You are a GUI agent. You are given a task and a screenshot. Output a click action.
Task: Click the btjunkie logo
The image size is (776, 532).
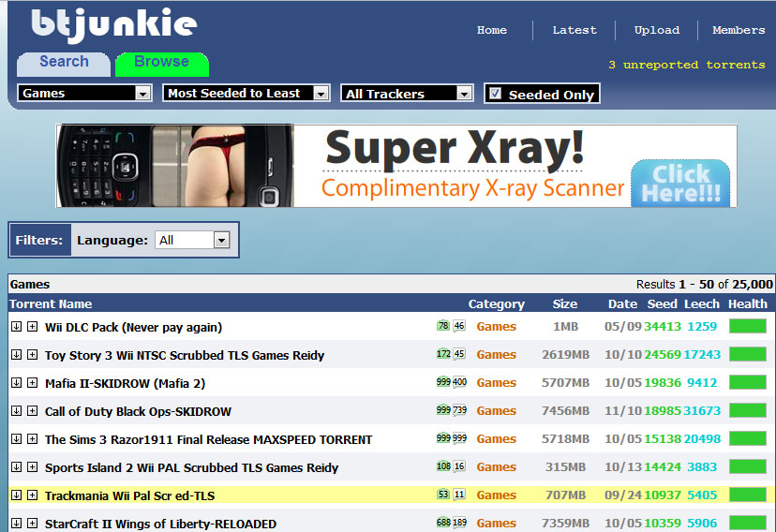114,24
